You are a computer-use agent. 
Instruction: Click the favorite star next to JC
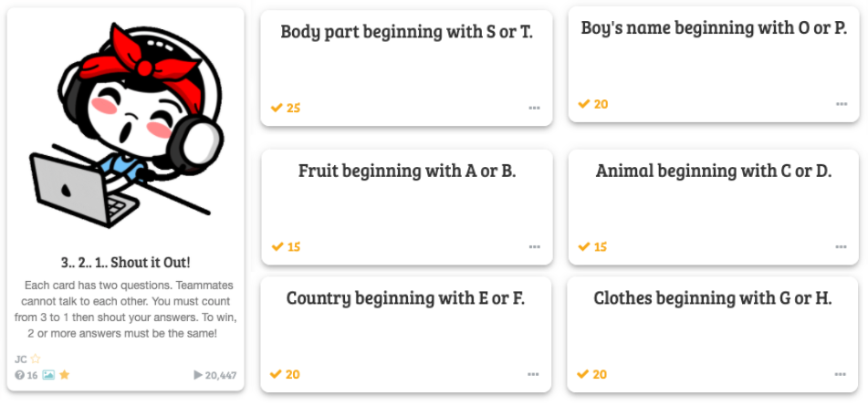coord(36,359)
